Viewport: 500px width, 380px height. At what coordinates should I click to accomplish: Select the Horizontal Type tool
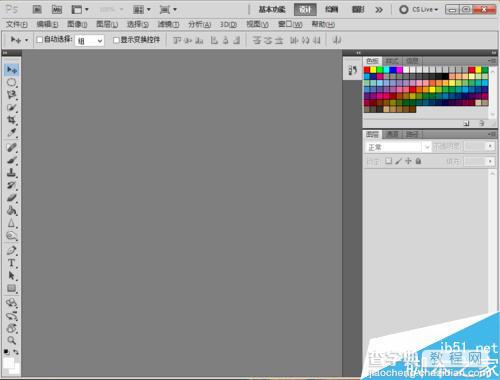pos(12,263)
